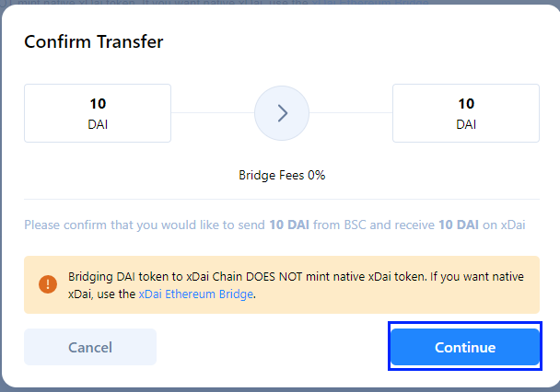Click bold 10 DAI before "on xDai"
The height and width of the screenshot is (392, 560).
point(459,225)
